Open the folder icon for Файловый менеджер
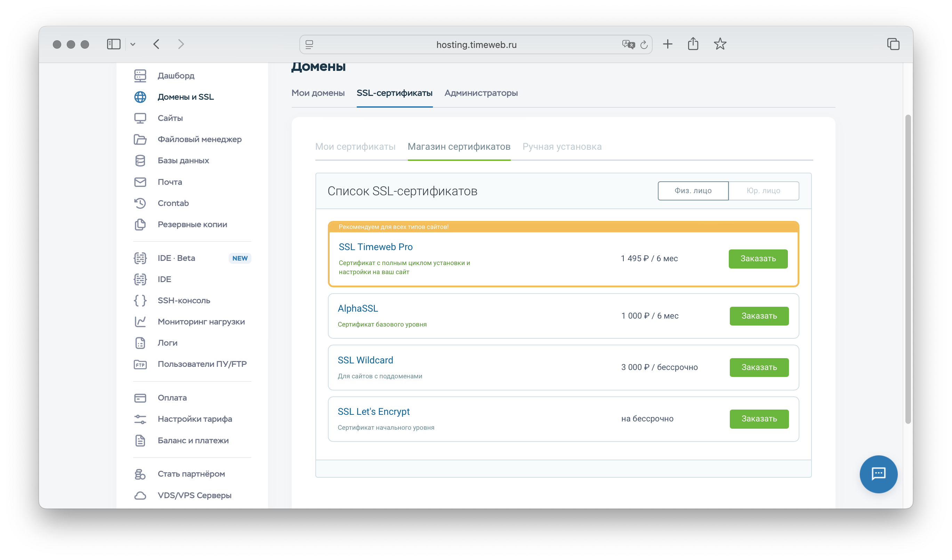 pos(140,139)
